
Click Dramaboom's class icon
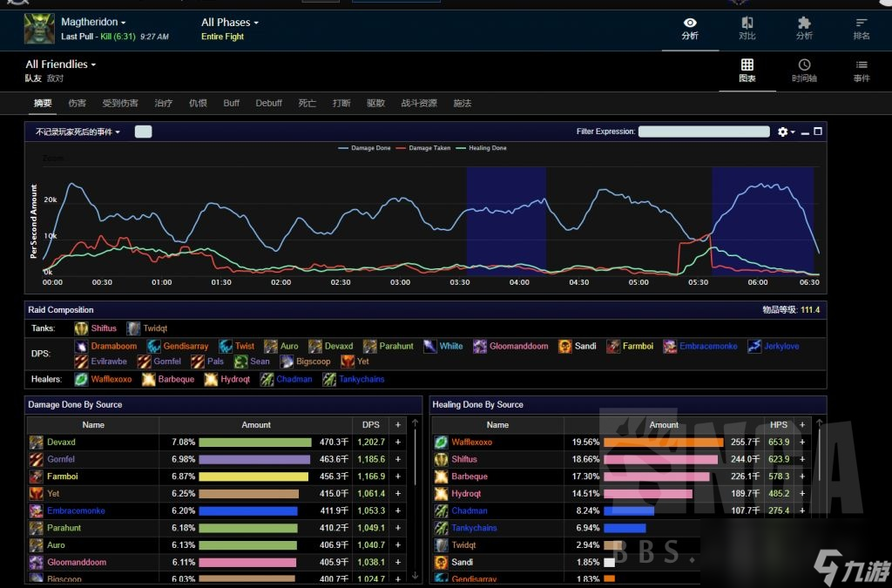(x=81, y=346)
